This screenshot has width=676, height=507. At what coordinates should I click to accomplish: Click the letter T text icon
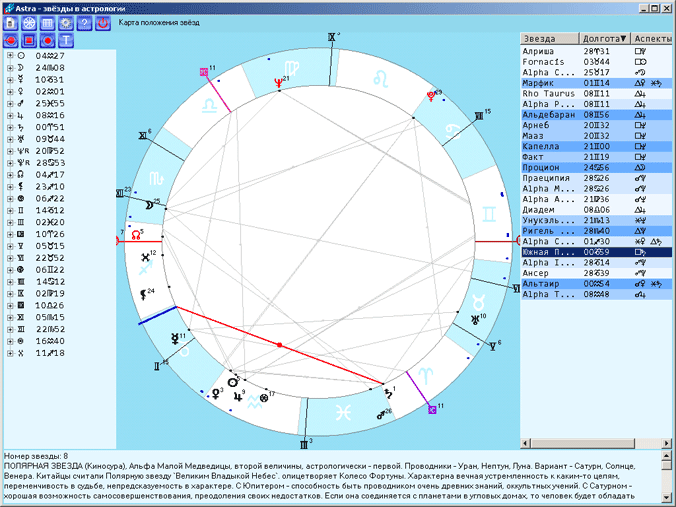66,41
